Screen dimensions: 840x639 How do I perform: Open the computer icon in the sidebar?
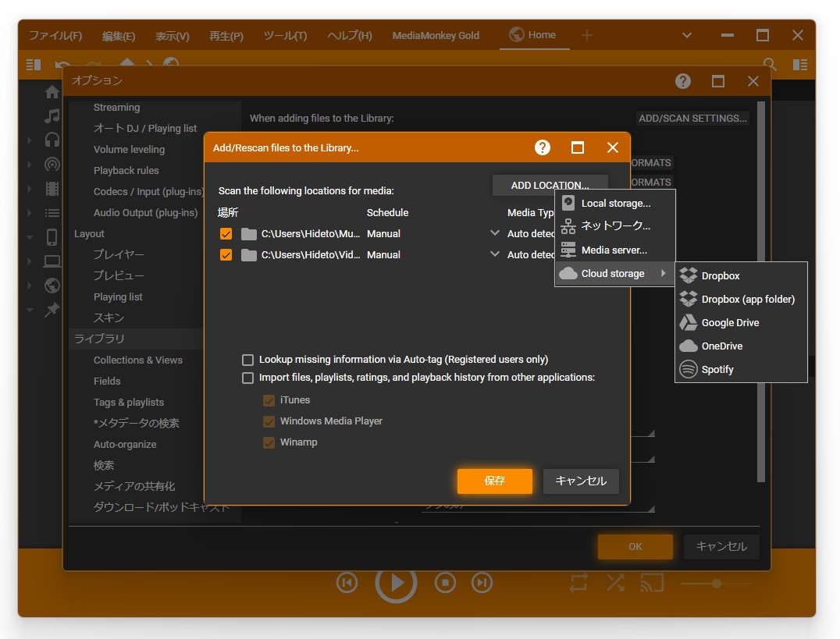(x=52, y=261)
